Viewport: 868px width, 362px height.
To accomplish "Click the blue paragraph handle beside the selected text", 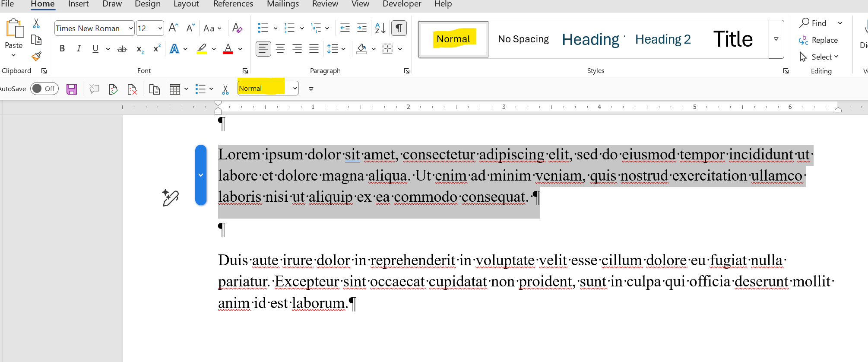I will tap(201, 175).
